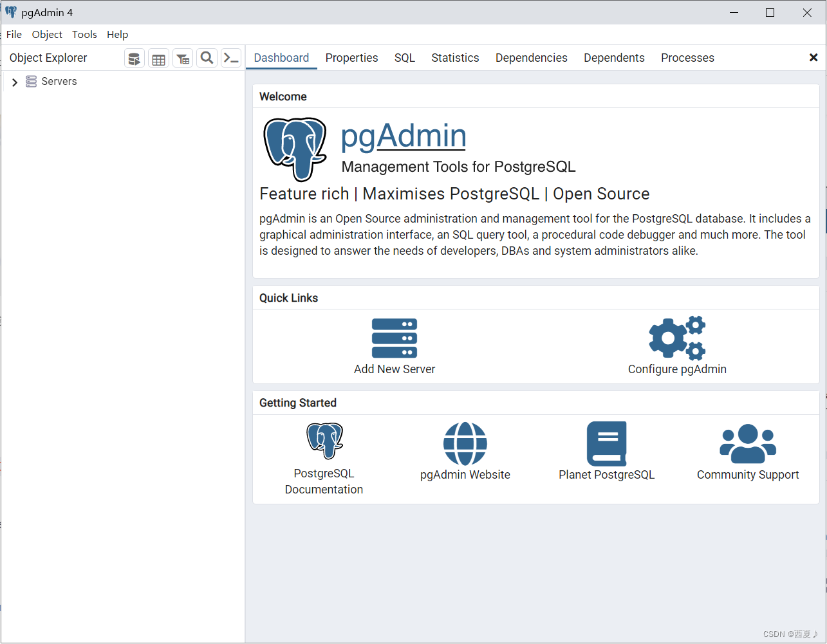Click the Planet PostgreSQL book icon
Viewport: 827px width, 644px height.
tap(607, 443)
